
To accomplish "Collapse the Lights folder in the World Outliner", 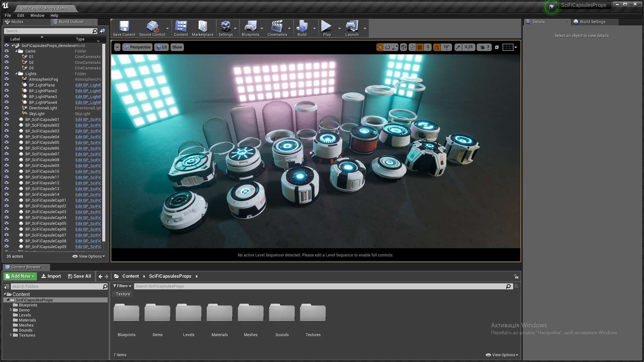I will (16, 74).
